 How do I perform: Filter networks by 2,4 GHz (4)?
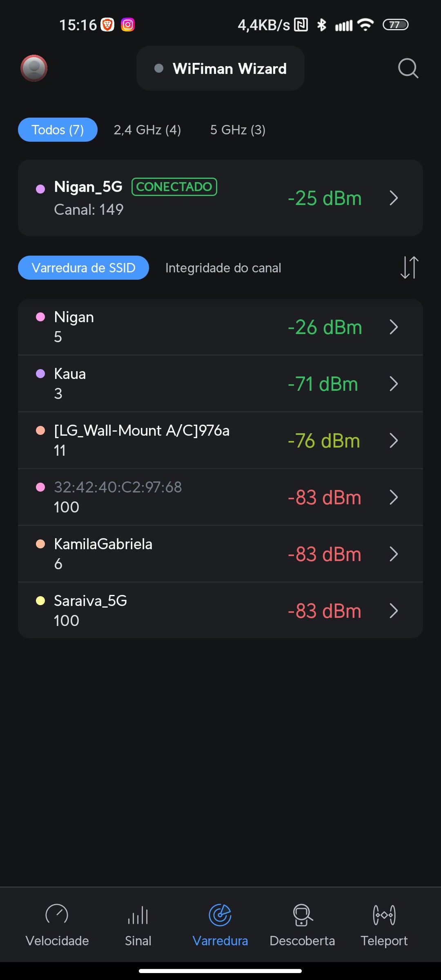point(147,130)
